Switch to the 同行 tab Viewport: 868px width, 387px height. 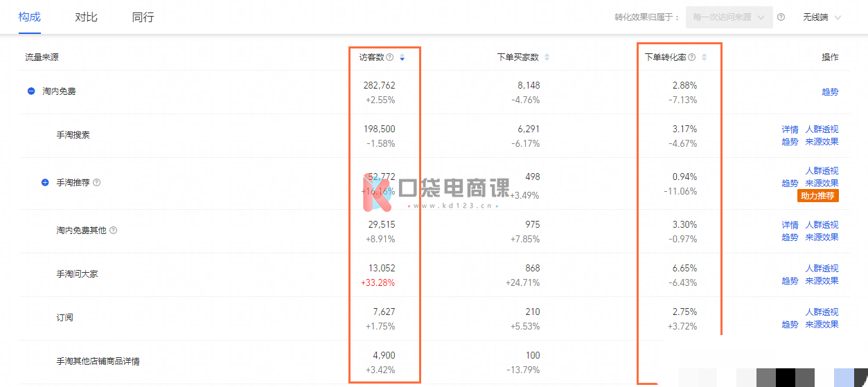point(143,17)
